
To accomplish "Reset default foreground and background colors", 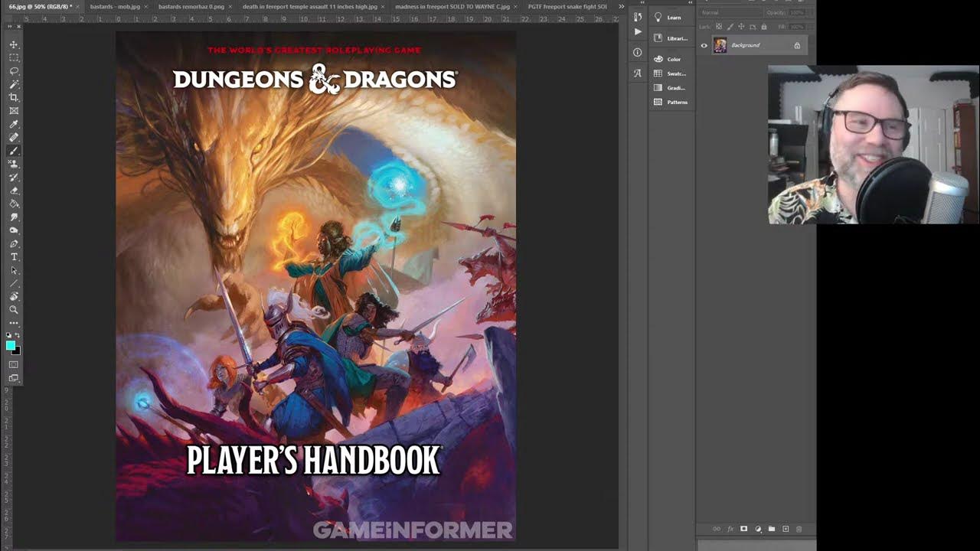I will tap(9, 335).
